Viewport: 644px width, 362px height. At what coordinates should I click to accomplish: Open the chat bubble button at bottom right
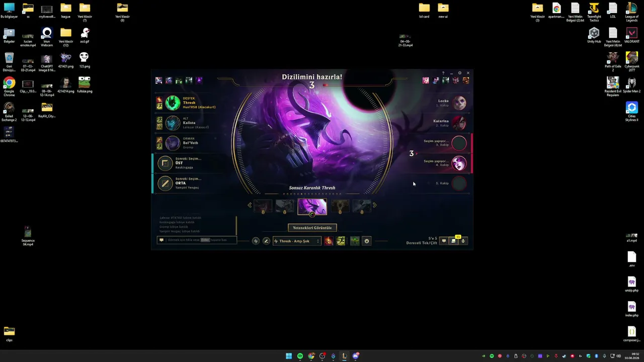(x=444, y=241)
